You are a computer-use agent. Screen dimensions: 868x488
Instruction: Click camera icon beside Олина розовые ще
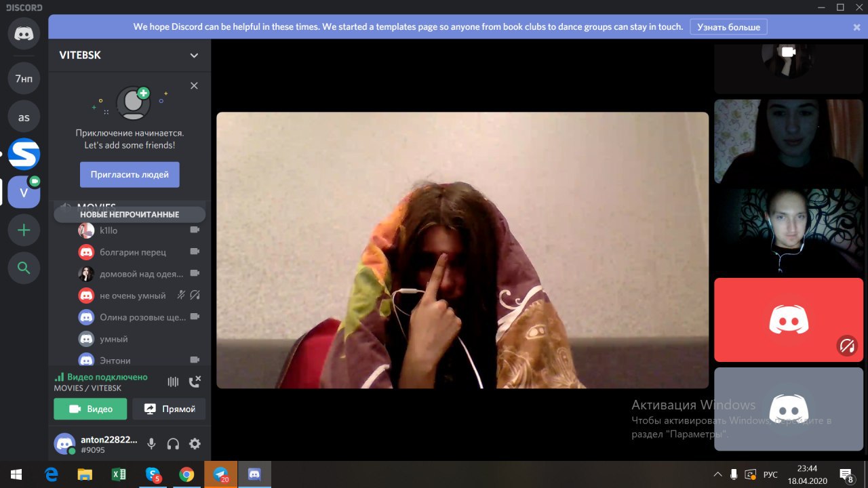click(x=195, y=317)
